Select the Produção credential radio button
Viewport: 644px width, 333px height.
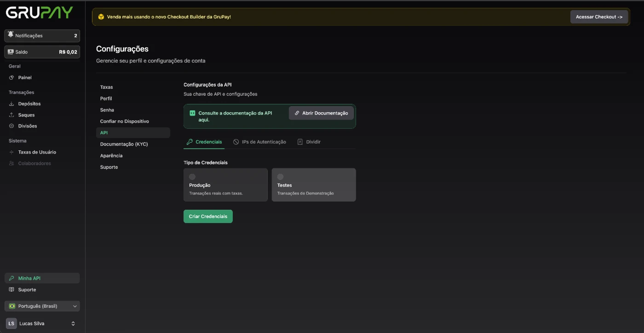click(x=192, y=177)
